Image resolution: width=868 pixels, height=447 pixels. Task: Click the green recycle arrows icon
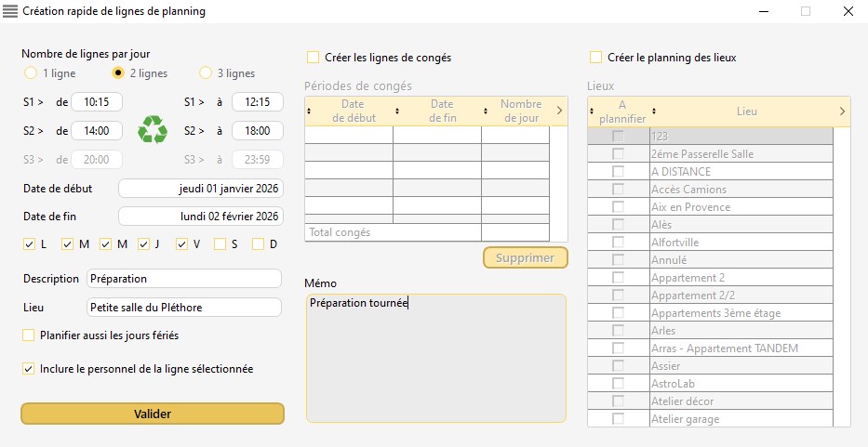153,129
